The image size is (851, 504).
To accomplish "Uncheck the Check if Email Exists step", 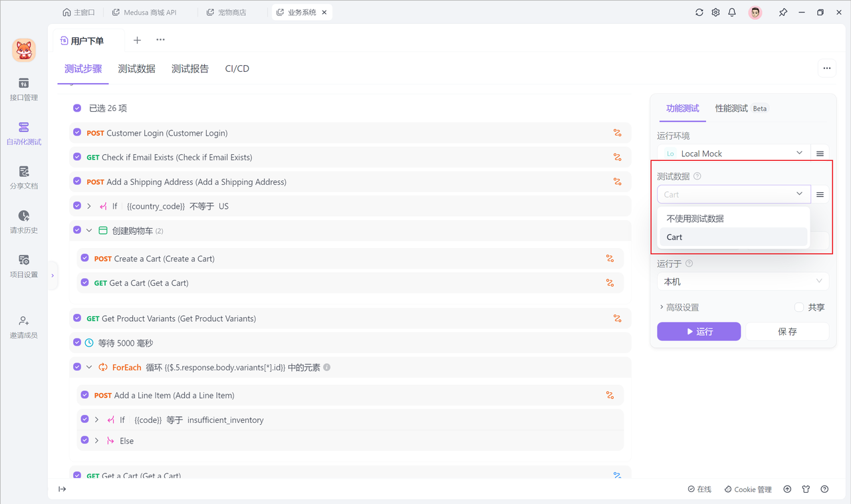I will click(77, 157).
